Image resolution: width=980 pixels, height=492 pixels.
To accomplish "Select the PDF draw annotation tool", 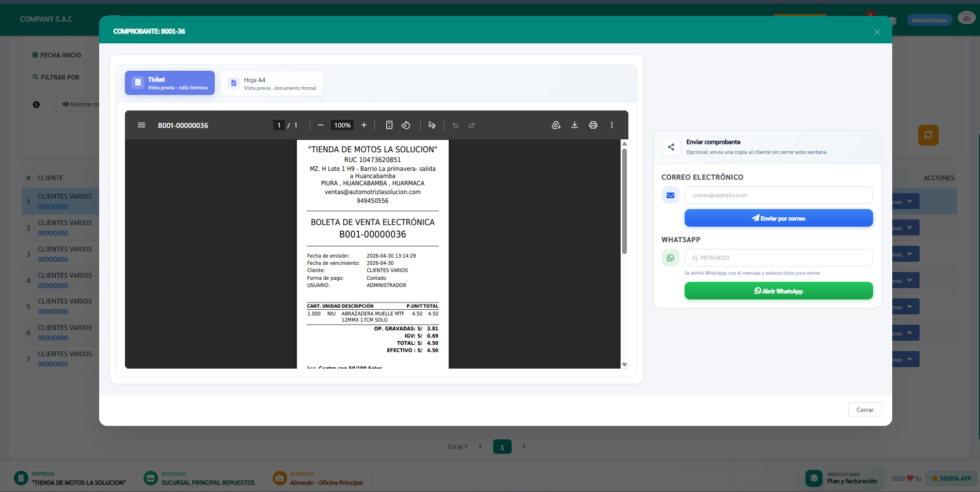I will pyautogui.click(x=432, y=125).
